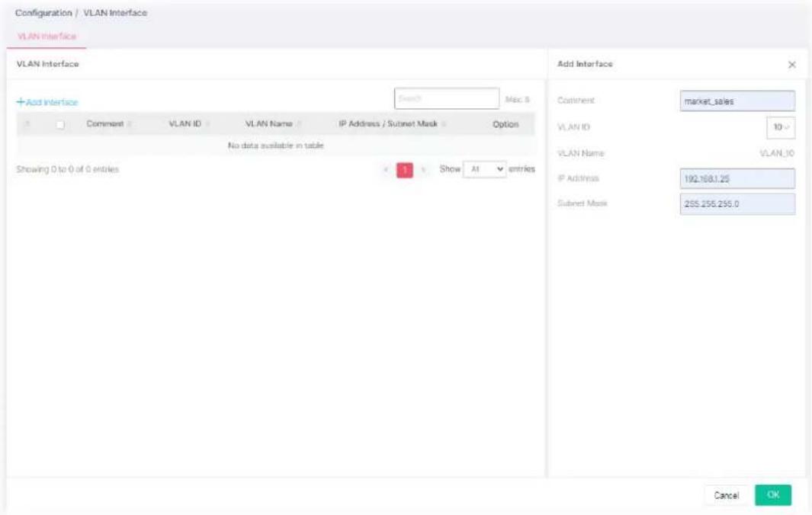812x515 pixels.
Task: Sort table by Comment column
Action: click(109, 124)
